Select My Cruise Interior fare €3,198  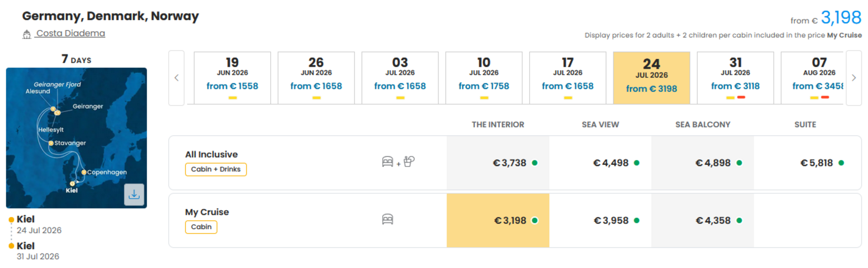tap(498, 220)
